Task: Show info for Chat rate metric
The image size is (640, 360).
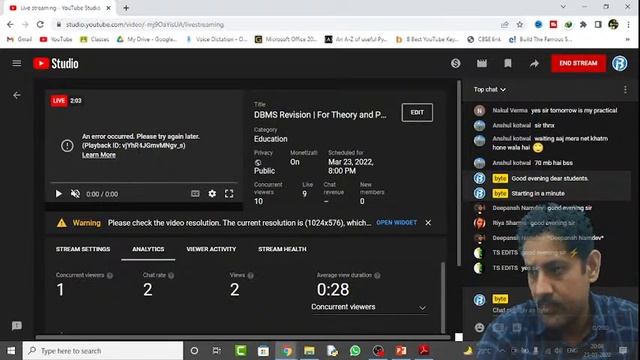Action: (x=171, y=276)
